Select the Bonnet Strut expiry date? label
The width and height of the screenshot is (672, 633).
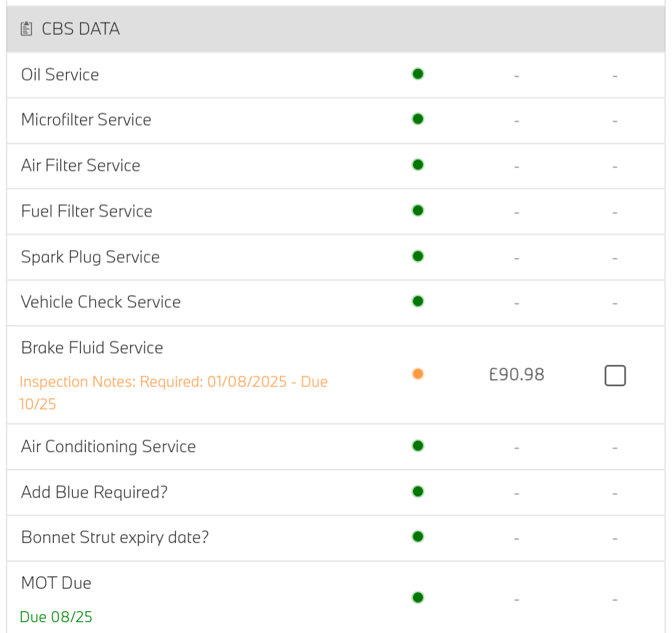[115, 538]
